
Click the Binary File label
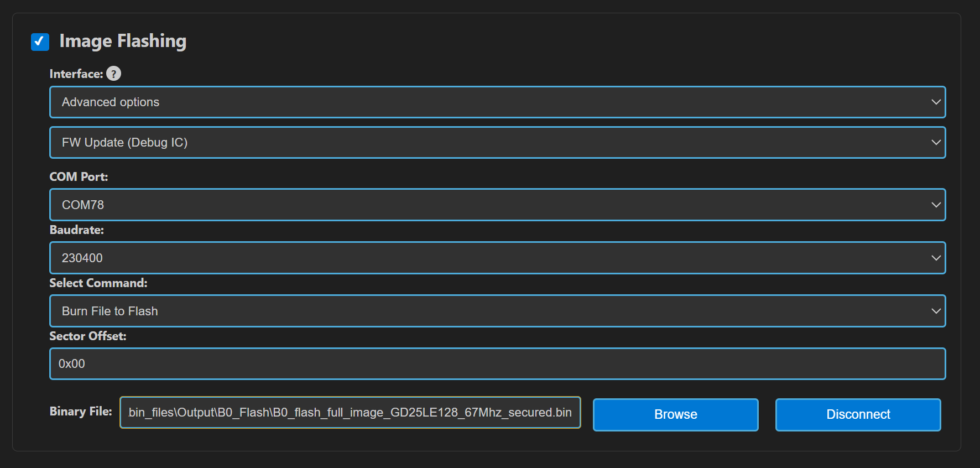(81, 412)
